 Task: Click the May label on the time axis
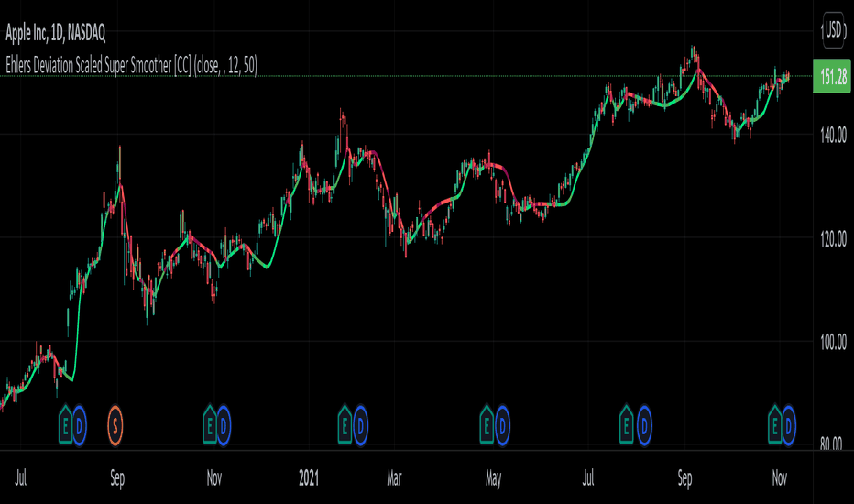point(493,479)
